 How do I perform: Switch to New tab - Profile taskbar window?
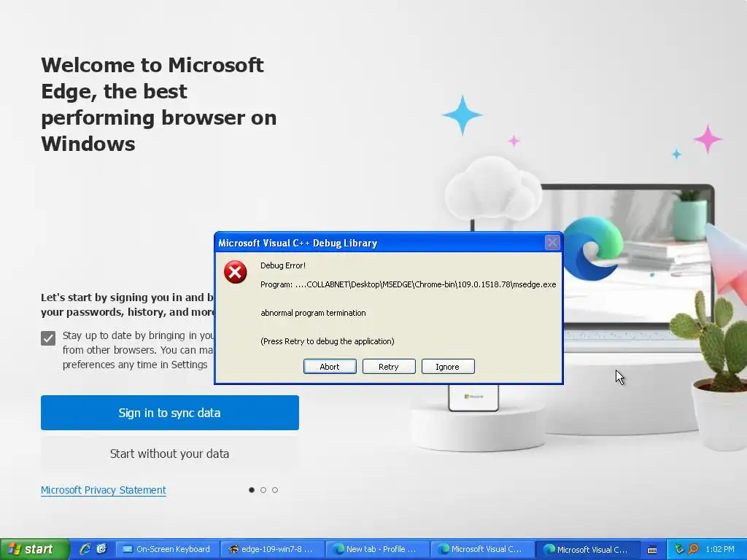[377, 550]
